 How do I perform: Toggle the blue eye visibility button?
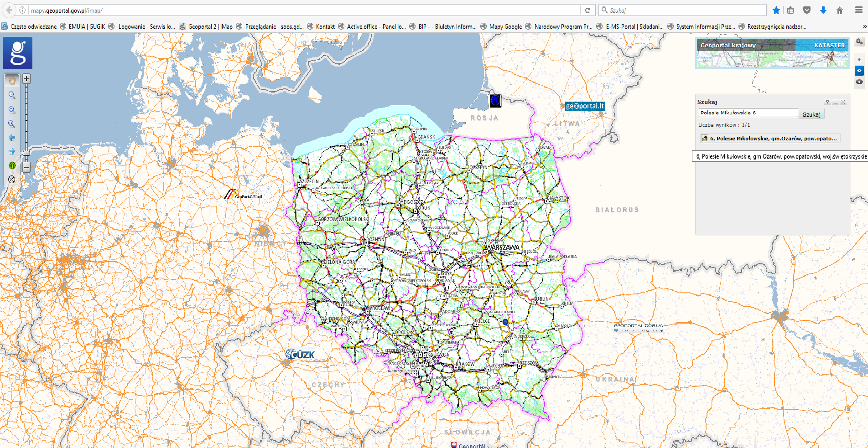859,71
